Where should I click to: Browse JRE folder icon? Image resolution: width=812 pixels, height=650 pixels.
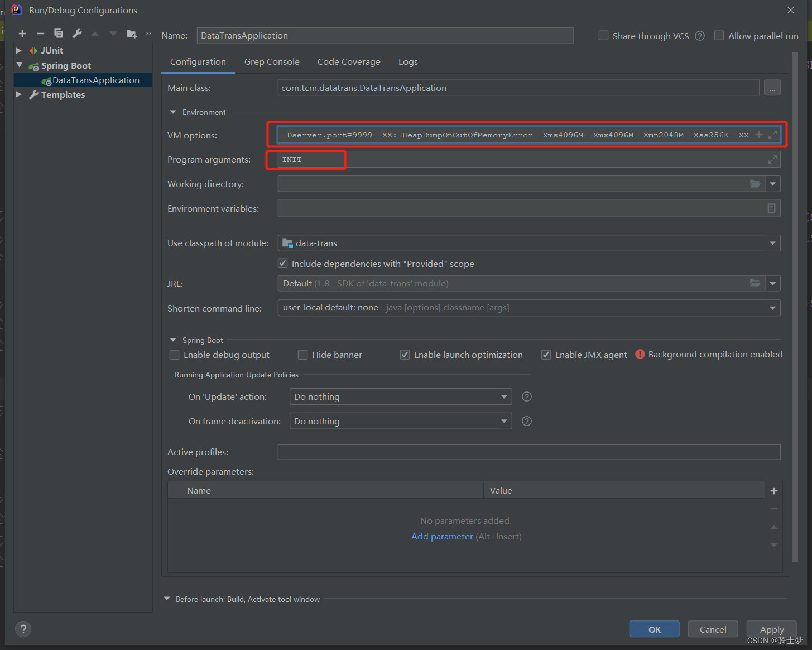tap(755, 283)
